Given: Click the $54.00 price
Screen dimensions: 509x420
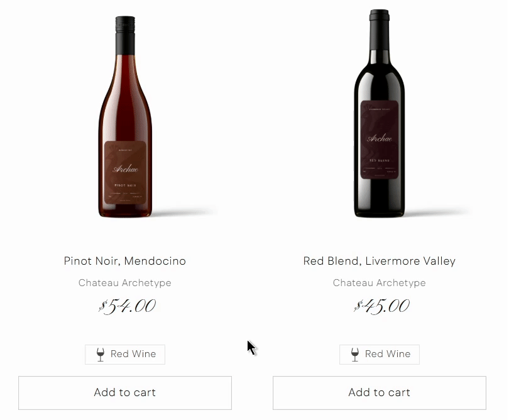Looking at the screenshot, I should [128, 306].
